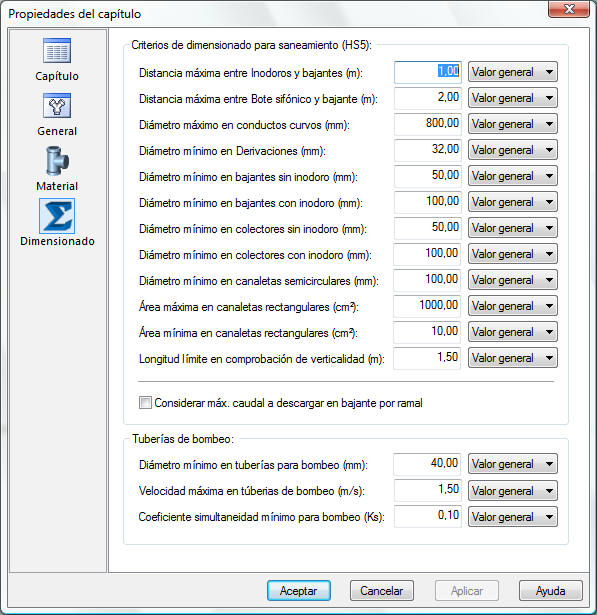Viewport: 597px width, 615px height.
Task: Click Diámetro máximo en conductos curvos field
Action: click(x=428, y=124)
